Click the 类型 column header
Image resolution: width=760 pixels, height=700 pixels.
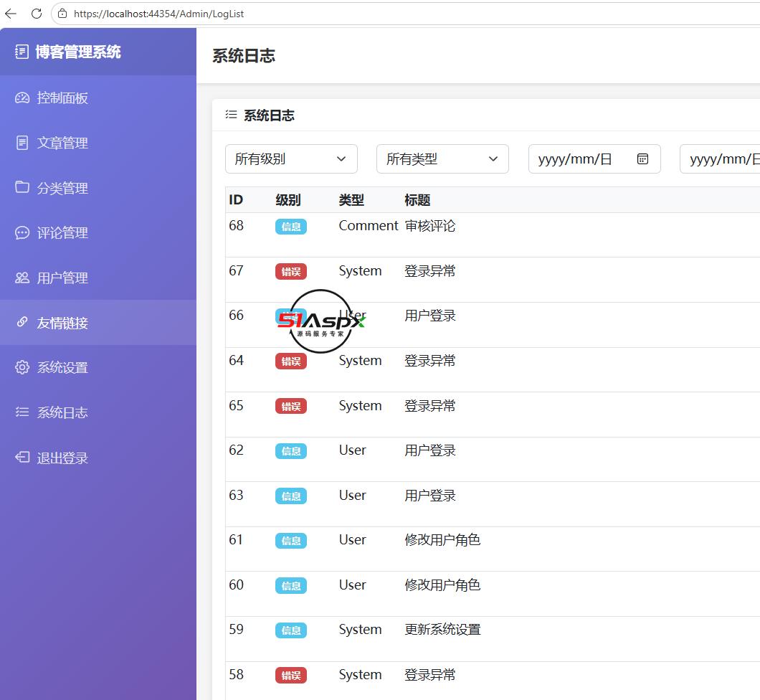[351, 199]
